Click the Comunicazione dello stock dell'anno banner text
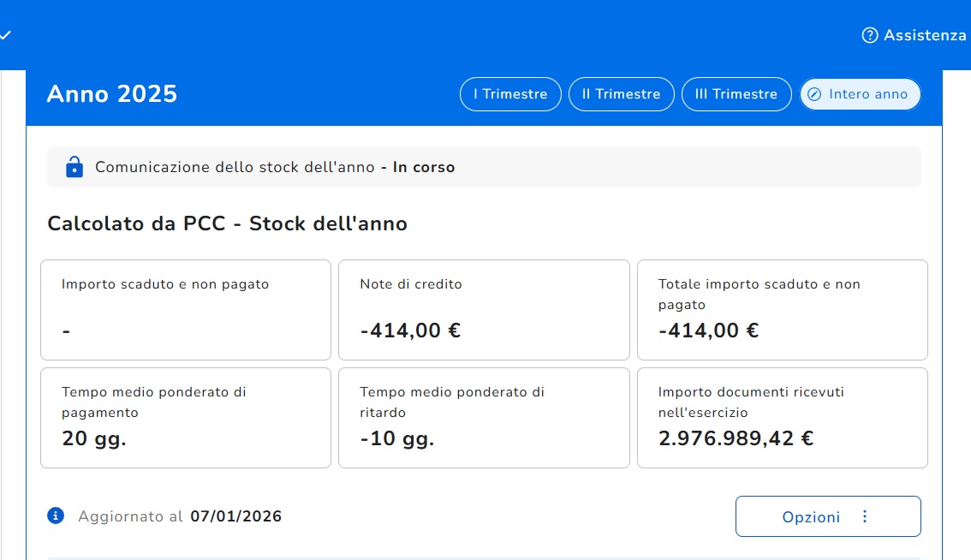 274,167
